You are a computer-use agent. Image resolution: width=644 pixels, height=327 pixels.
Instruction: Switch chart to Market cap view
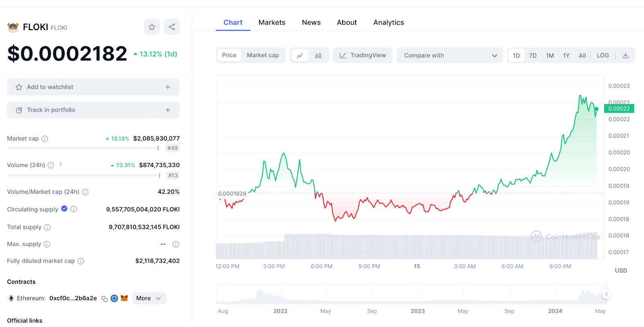pyautogui.click(x=263, y=55)
